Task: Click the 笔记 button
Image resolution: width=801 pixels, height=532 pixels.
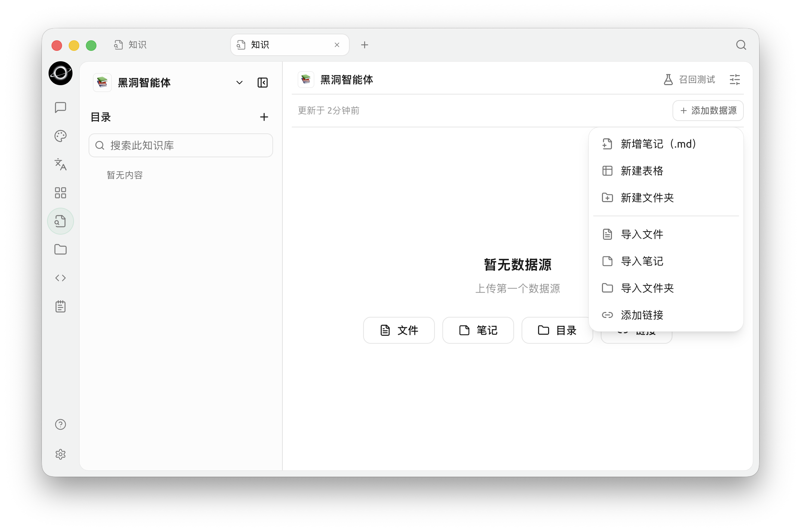Action: [x=478, y=330]
